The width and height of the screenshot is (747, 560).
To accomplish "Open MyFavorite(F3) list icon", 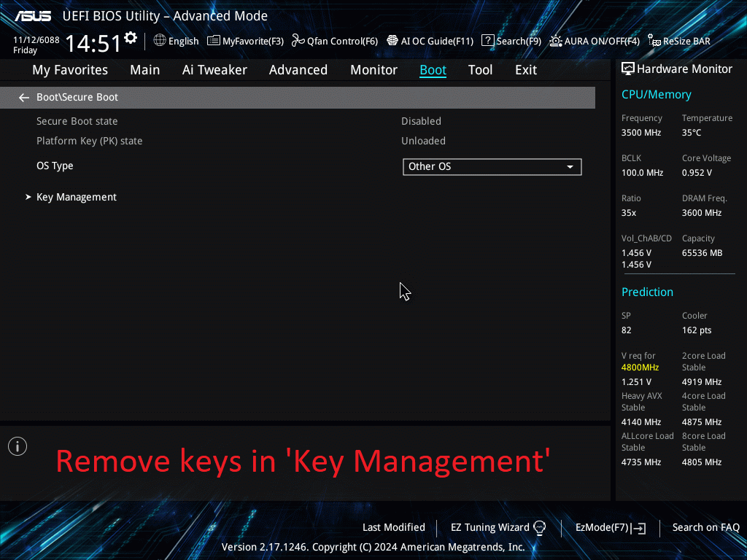I will point(214,41).
